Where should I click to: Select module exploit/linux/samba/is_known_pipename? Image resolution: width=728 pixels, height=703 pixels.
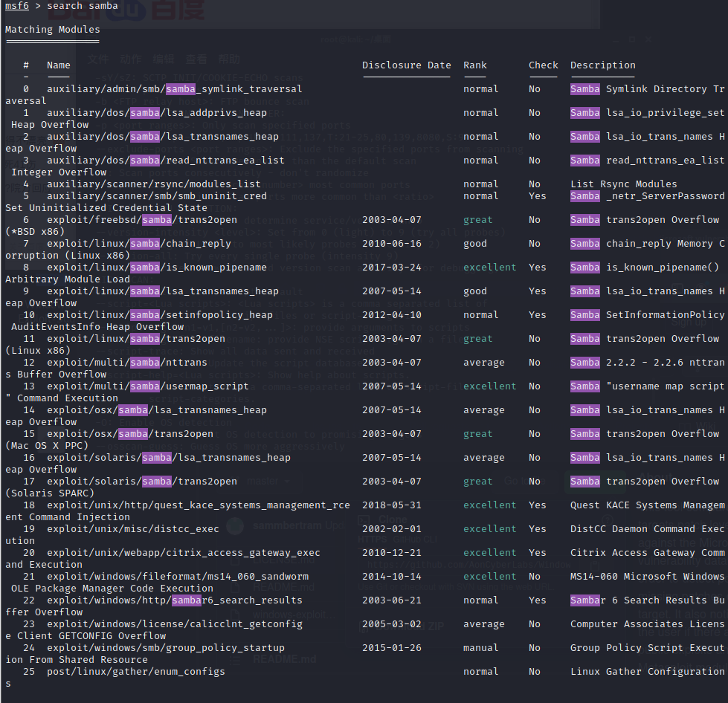coord(157,268)
